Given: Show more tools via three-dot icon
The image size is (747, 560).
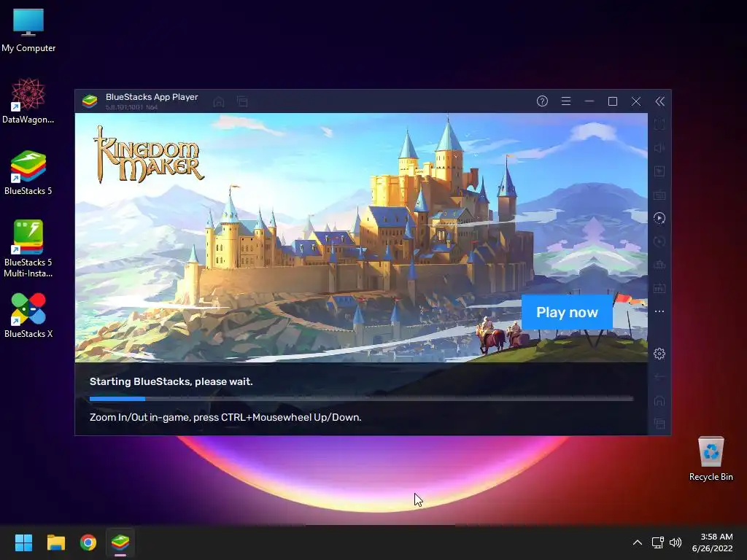Looking at the screenshot, I should [x=659, y=311].
